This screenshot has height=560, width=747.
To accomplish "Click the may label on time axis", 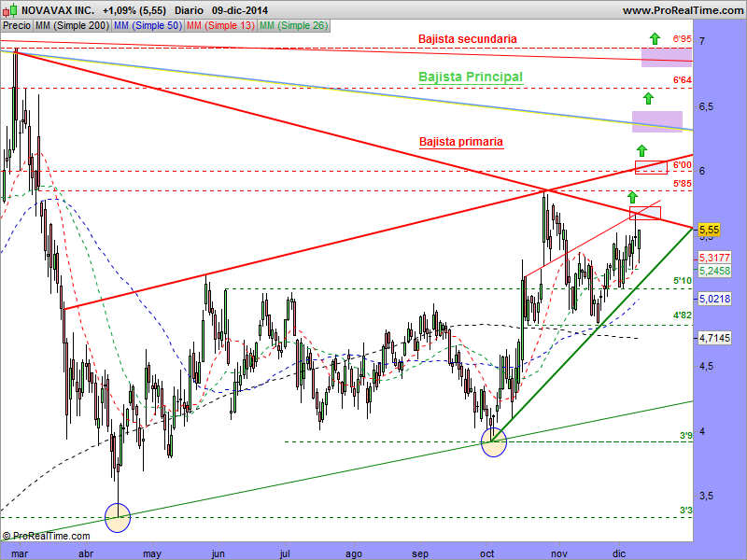I will (x=152, y=553).
